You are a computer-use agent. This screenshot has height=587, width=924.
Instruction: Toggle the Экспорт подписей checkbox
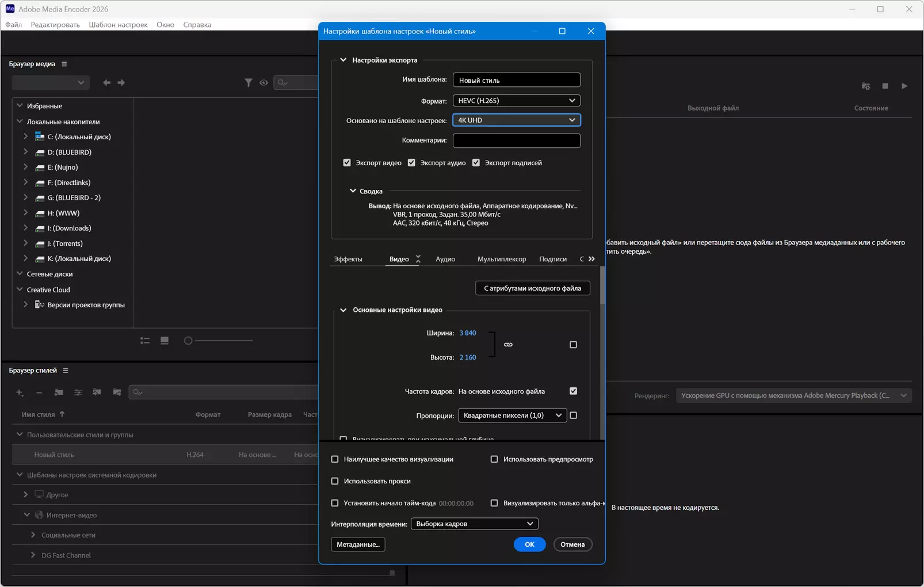coord(476,163)
